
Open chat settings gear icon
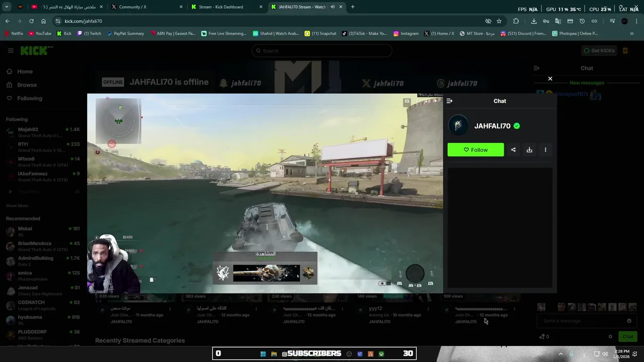[x=610, y=337]
